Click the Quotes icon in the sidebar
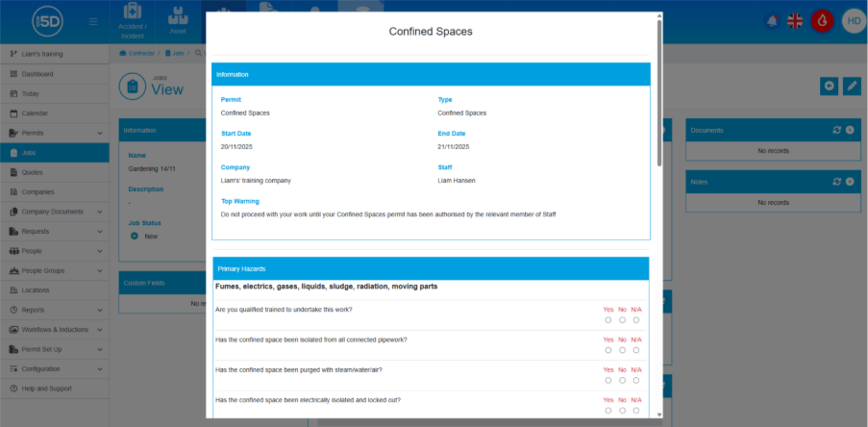This screenshot has width=868, height=427. point(13,173)
